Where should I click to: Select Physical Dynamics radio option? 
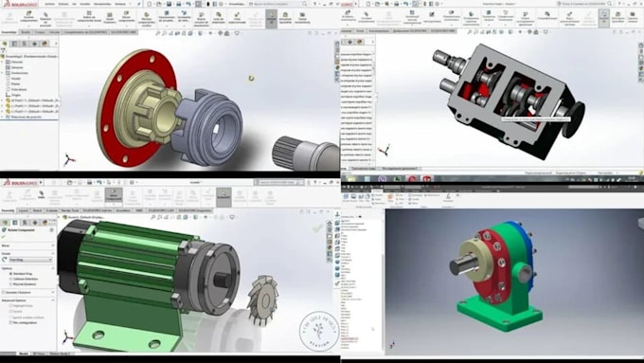click(x=11, y=284)
